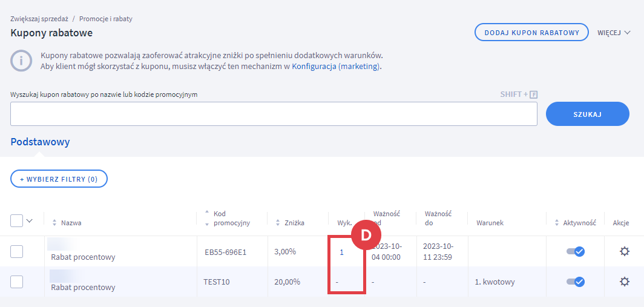Viewport: 644px width, 307px height.
Task: Sort coupons by Nazwa column arrows
Action: (54, 223)
